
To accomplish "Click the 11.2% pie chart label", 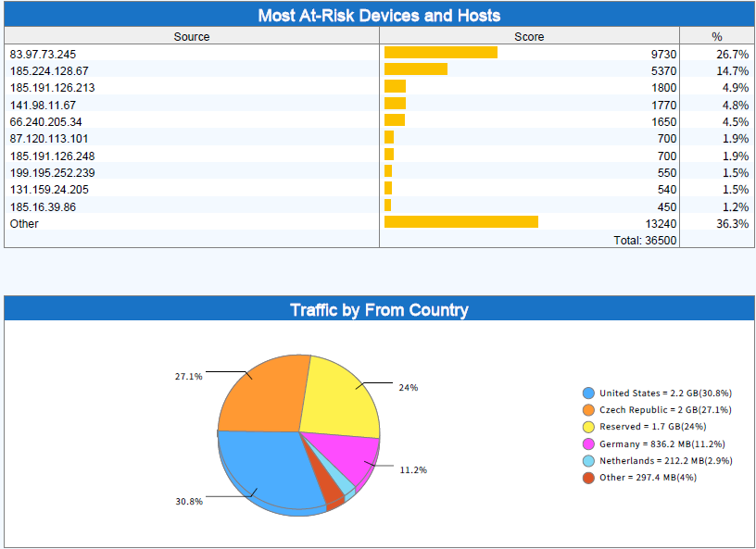I will pos(413,470).
